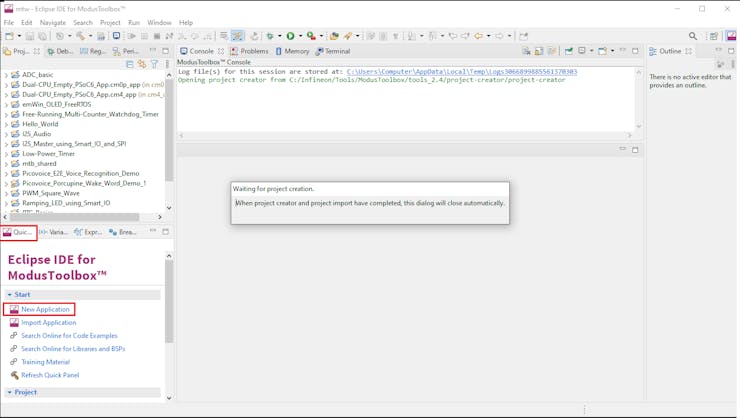This screenshot has height=418, width=740.
Task: Select the Low-Power_Timer project
Action: pos(49,154)
